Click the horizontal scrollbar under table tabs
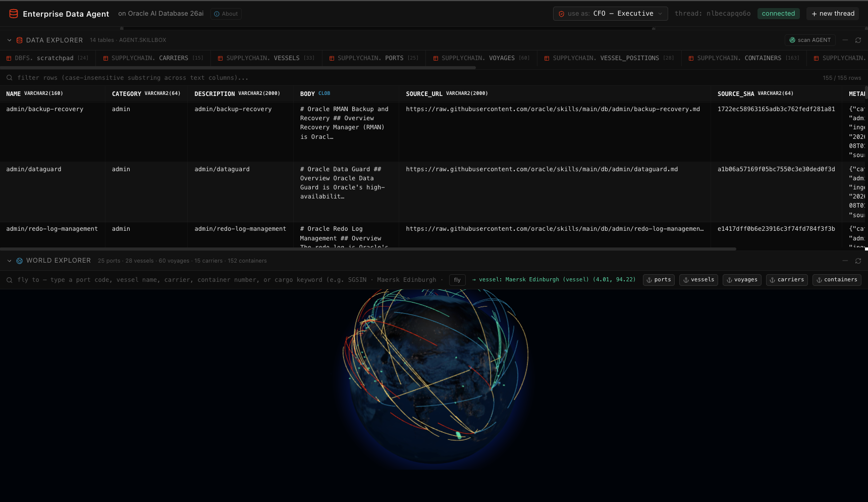 (x=238, y=68)
